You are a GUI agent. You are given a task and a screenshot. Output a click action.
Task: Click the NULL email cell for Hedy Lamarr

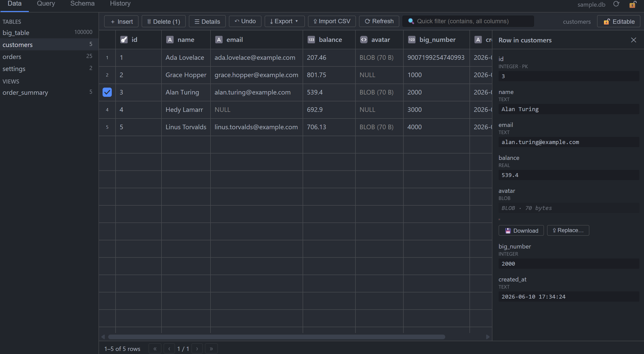pos(257,110)
